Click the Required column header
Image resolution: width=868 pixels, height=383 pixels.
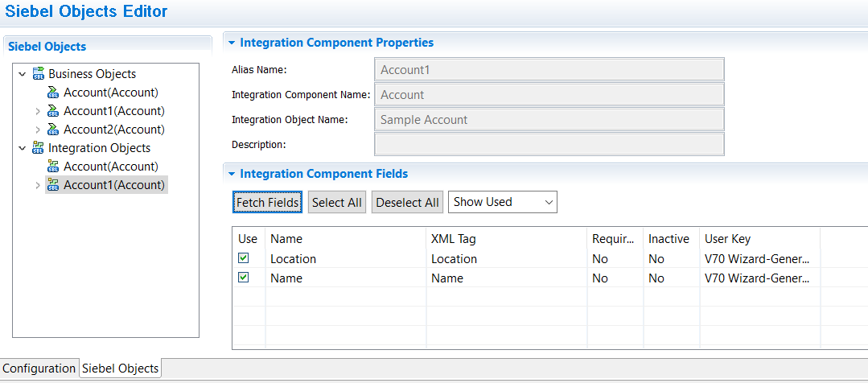tap(615, 238)
